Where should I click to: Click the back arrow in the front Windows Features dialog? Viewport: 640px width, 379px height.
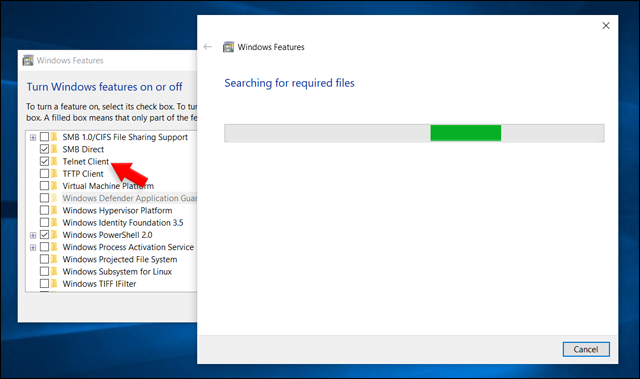pos(207,47)
